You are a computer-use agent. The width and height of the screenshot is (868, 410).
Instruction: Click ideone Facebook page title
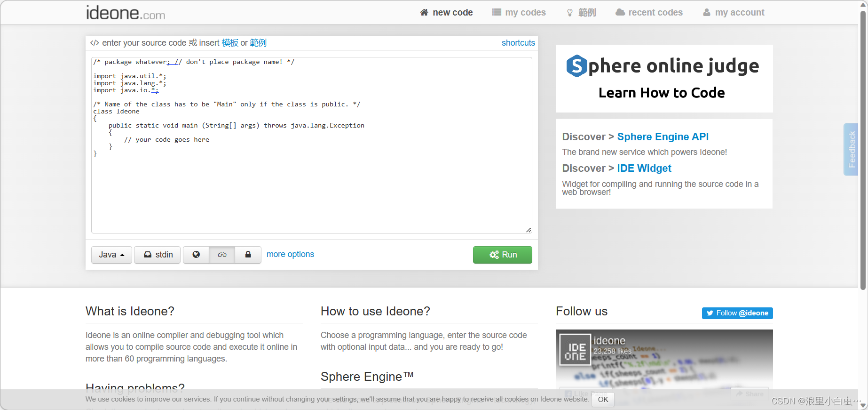point(609,340)
